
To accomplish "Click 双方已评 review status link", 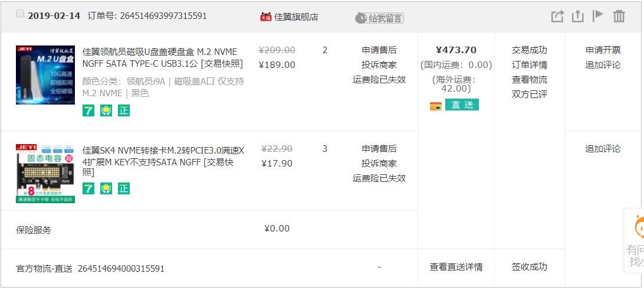I will pos(530,95).
